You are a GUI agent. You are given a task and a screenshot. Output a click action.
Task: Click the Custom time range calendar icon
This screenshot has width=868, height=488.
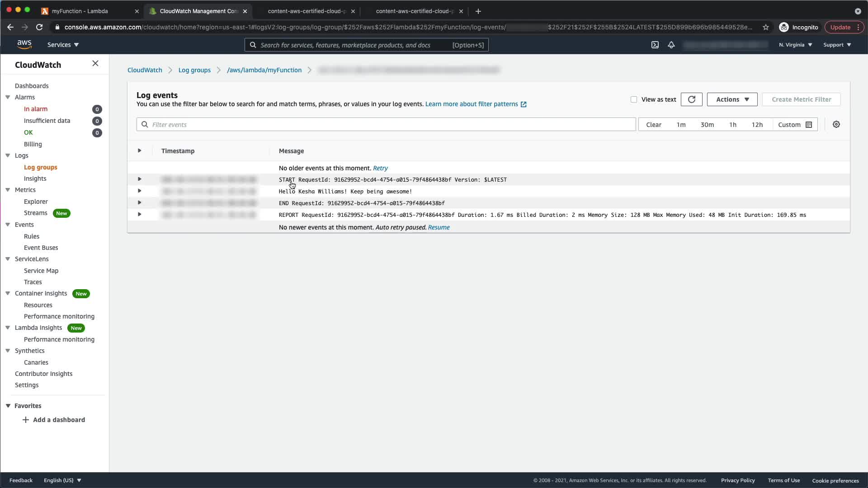tap(809, 125)
